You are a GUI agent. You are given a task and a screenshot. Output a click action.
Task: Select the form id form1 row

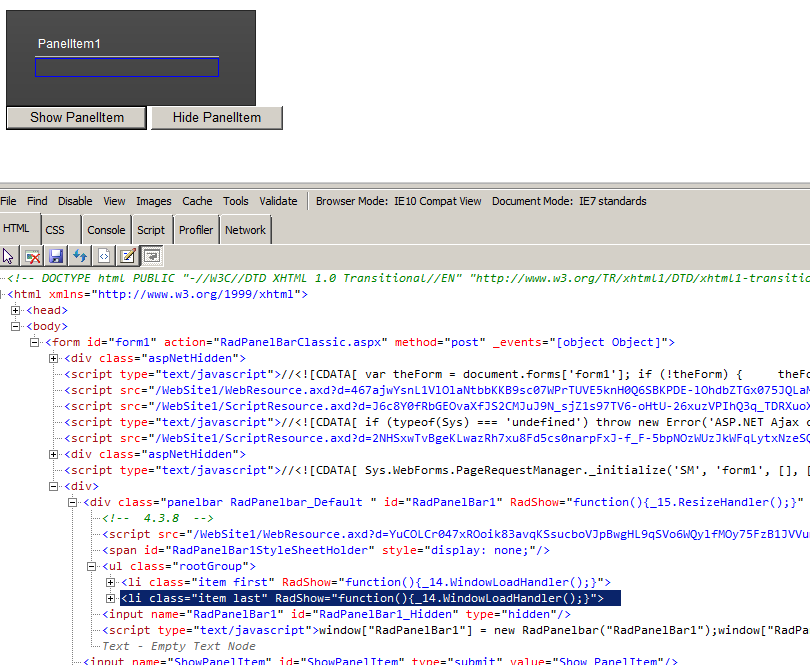[360, 343]
